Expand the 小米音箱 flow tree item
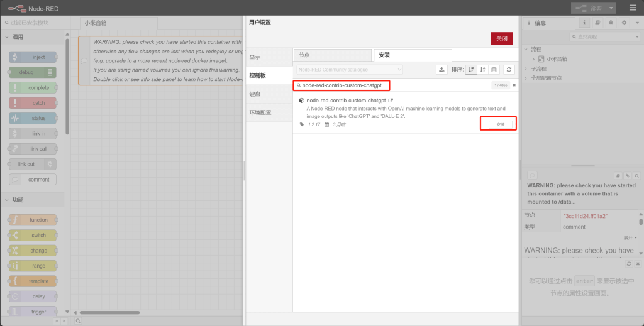The height and width of the screenshot is (326, 644). (533, 59)
